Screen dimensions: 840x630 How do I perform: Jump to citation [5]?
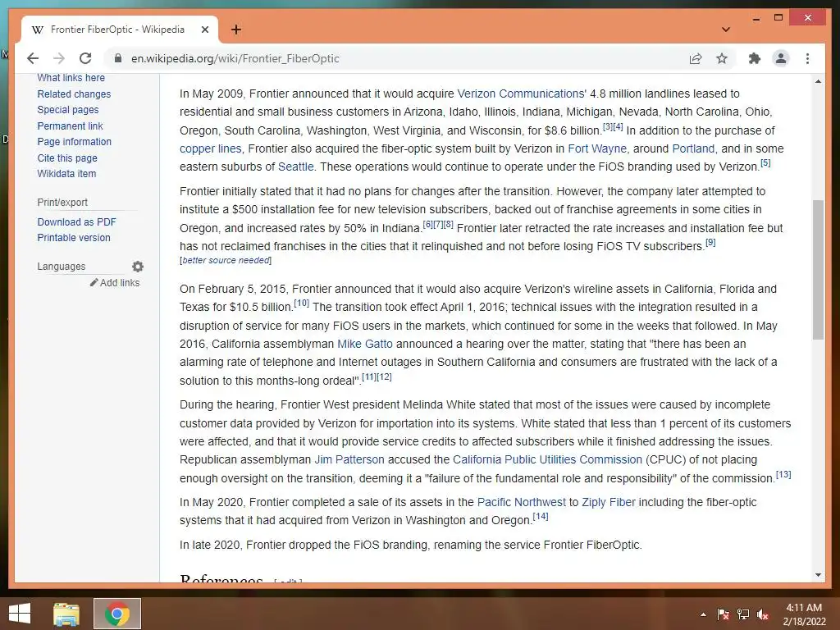pyautogui.click(x=765, y=163)
